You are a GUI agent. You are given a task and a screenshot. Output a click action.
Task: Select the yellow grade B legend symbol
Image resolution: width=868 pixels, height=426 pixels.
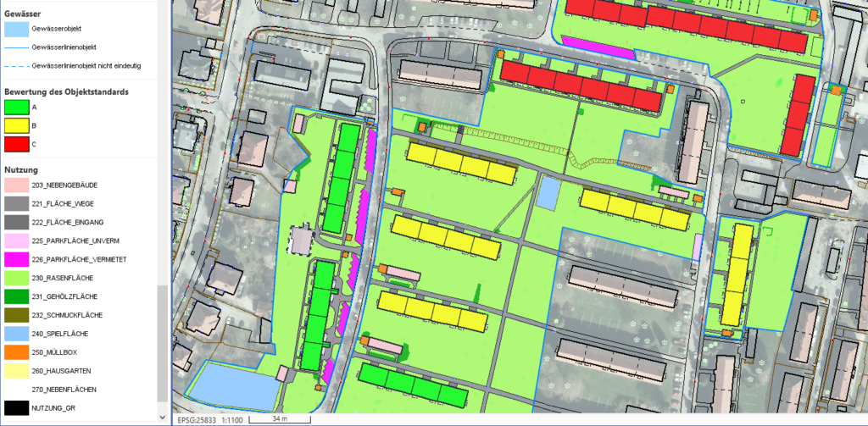coord(16,125)
